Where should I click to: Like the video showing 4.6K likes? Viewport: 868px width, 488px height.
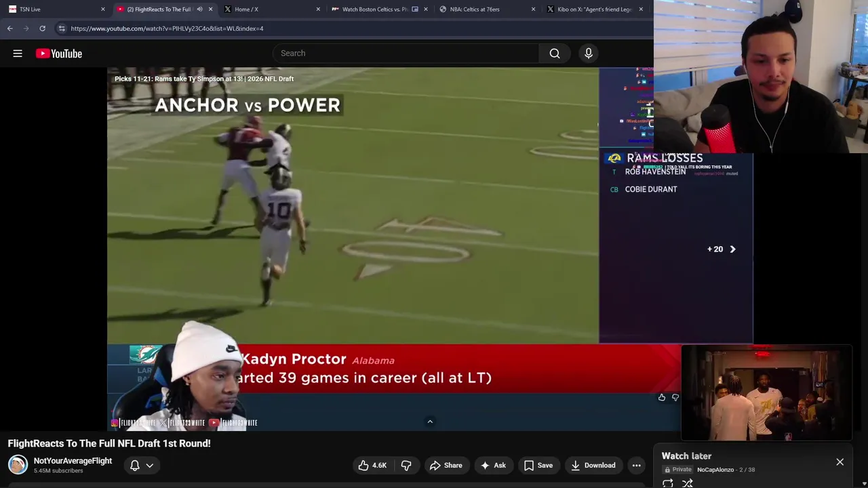click(372, 466)
